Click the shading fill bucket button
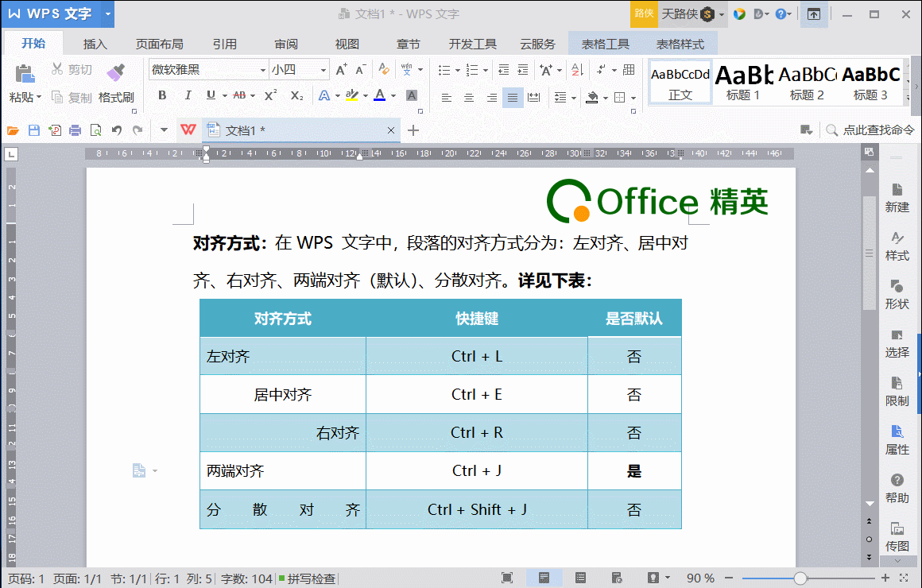922x588 pixels. point(592,98)
